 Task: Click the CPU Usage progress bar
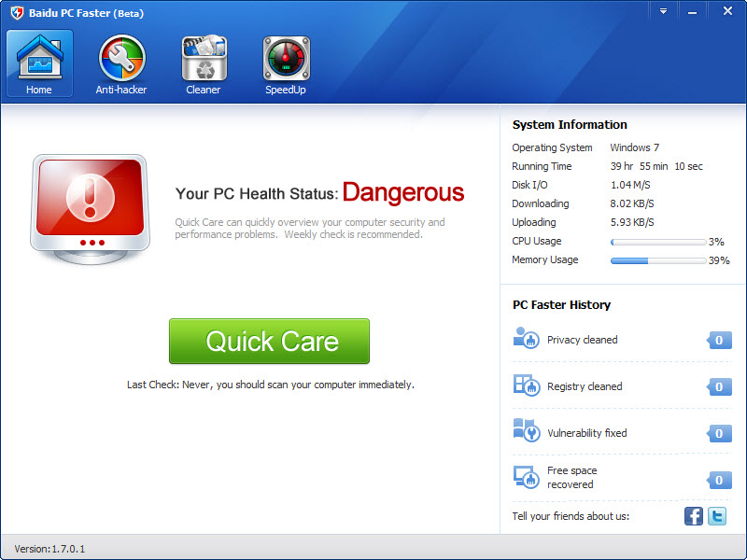click(x=657, y=242)
